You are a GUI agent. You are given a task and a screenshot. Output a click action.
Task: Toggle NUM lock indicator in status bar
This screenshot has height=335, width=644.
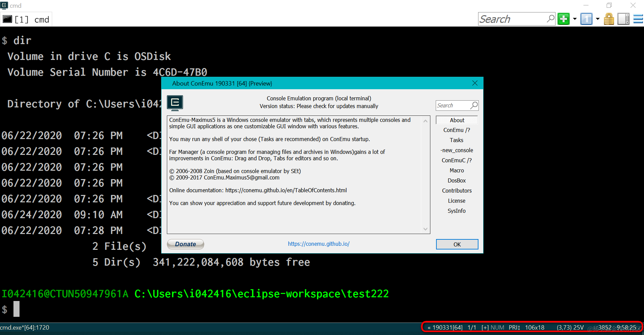click(x=497, y=328)
